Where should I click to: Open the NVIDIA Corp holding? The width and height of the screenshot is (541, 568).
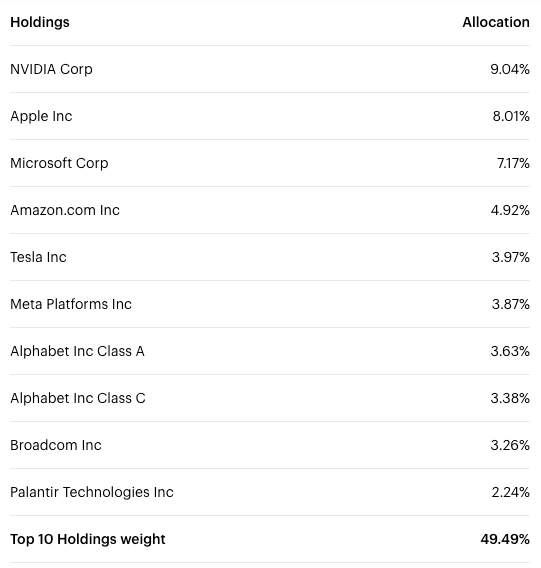pos(51,69)
